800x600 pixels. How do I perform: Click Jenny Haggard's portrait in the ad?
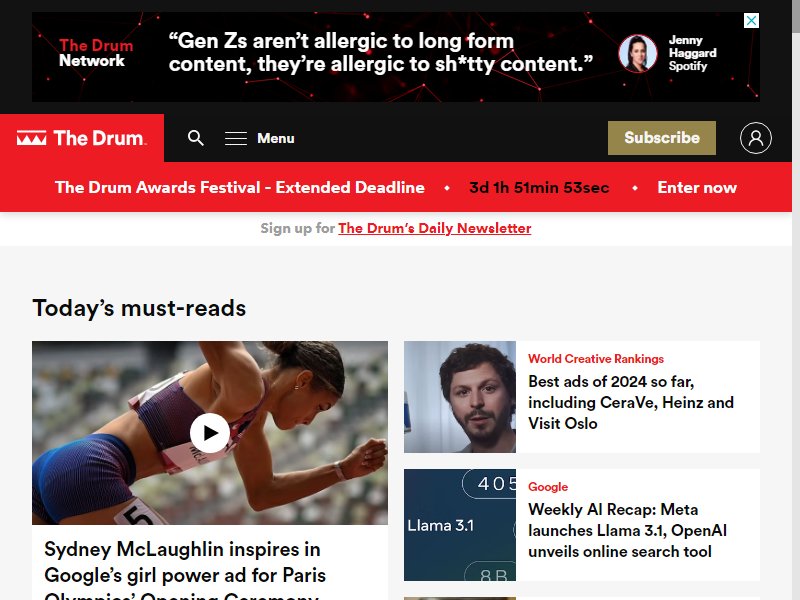pos(638,54)
